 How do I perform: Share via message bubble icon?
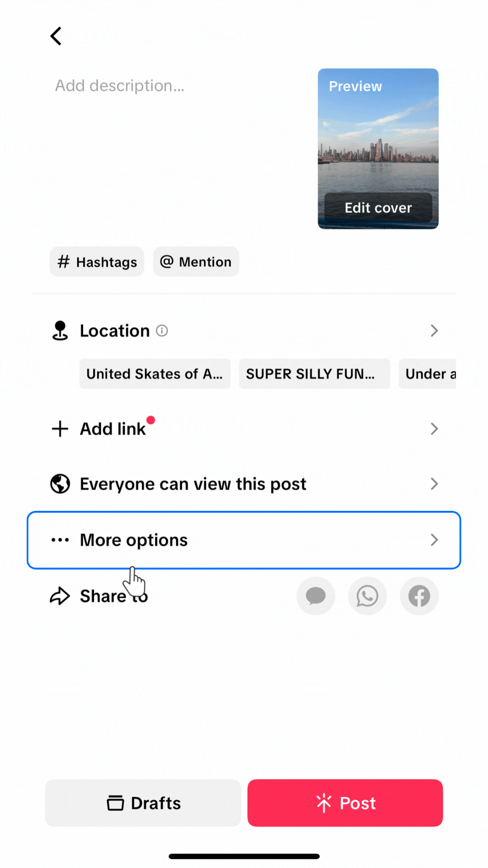pyautogui.click(x=315, y=596)
